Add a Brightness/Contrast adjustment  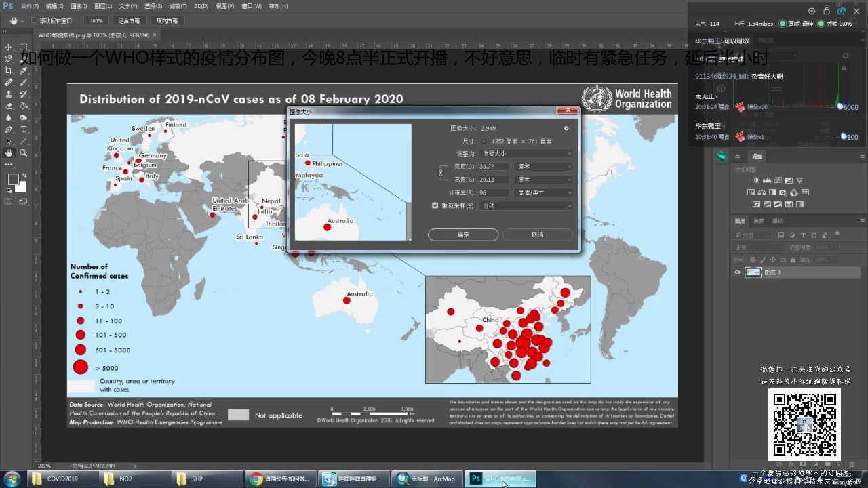[756, 180]
